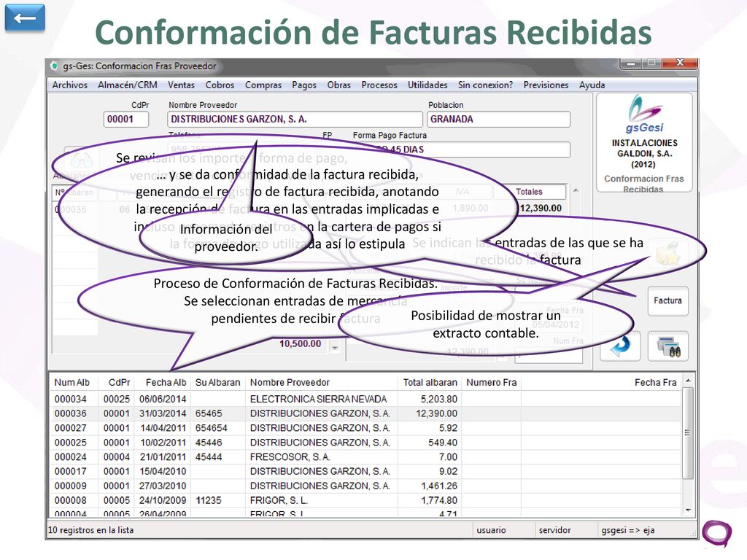Click the albaran list vertical scrollbar thumb
This screenshot has height=560, width=747.
click(x=688, y=433)
